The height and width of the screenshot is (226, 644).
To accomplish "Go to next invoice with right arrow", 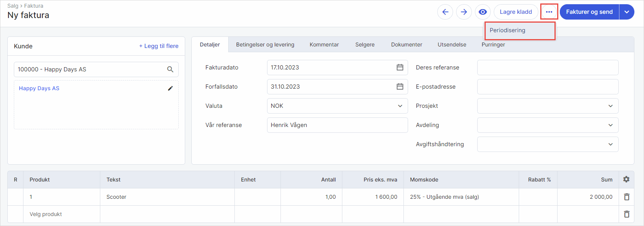I will 464,12.
